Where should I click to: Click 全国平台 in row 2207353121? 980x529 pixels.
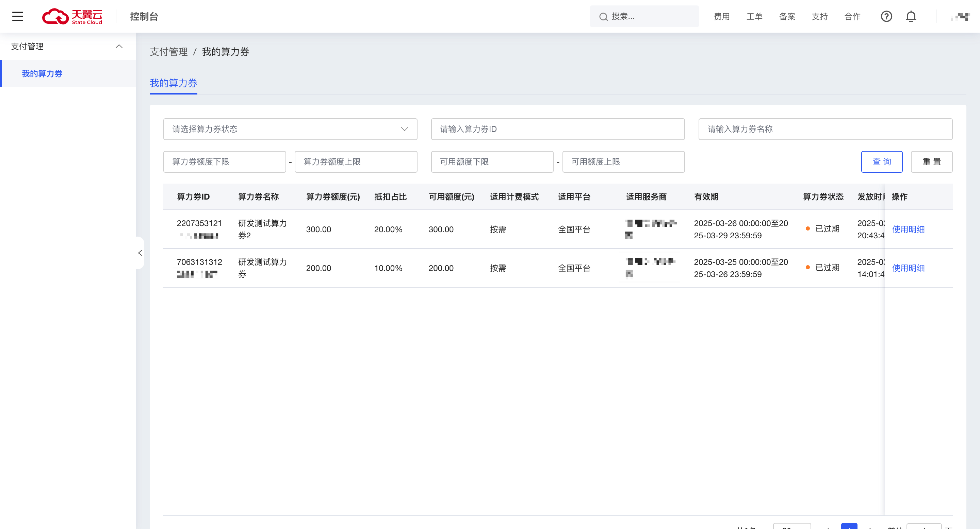coord(574,229)
